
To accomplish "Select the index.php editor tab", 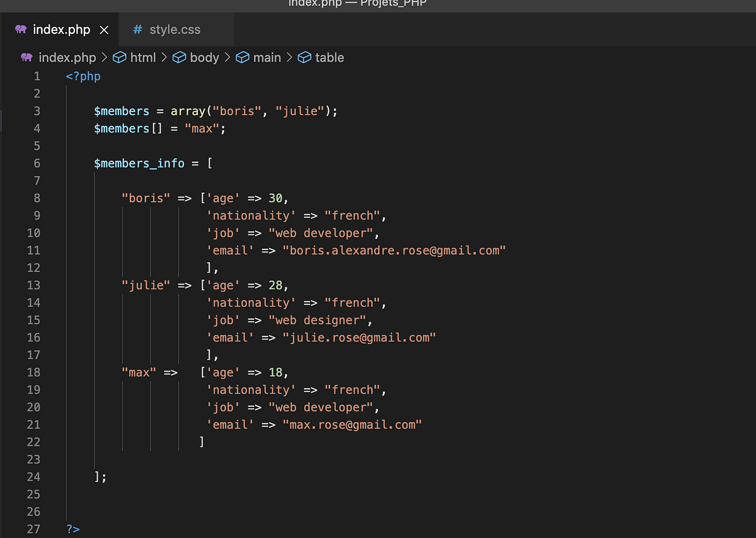I will (x=61, y=29).
